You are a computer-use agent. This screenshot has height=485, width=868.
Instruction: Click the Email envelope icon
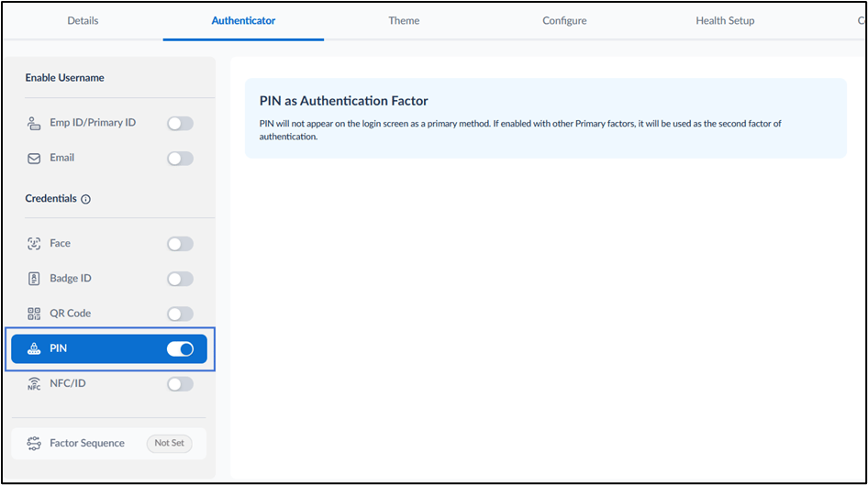(34, 159)
